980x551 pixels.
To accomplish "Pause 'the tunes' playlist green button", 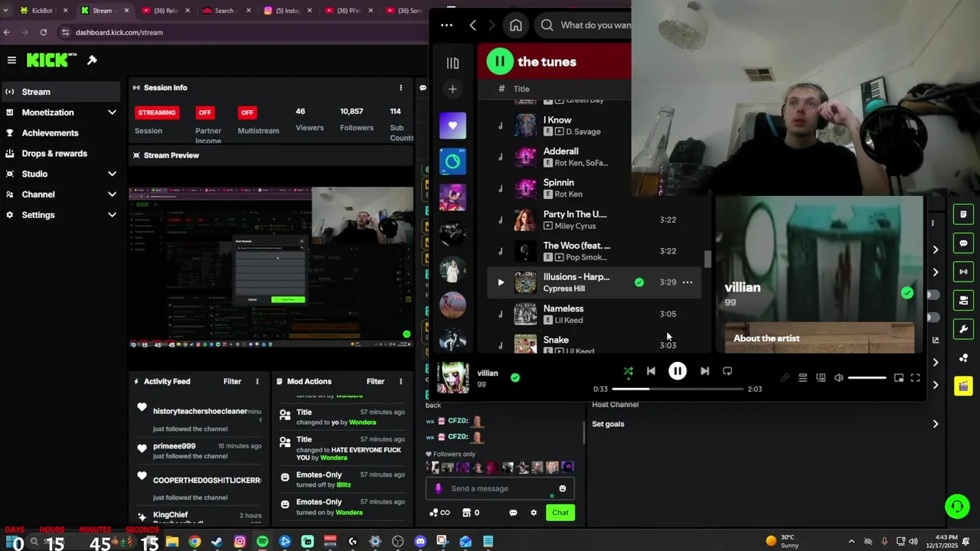I will [x=500, y=61].
